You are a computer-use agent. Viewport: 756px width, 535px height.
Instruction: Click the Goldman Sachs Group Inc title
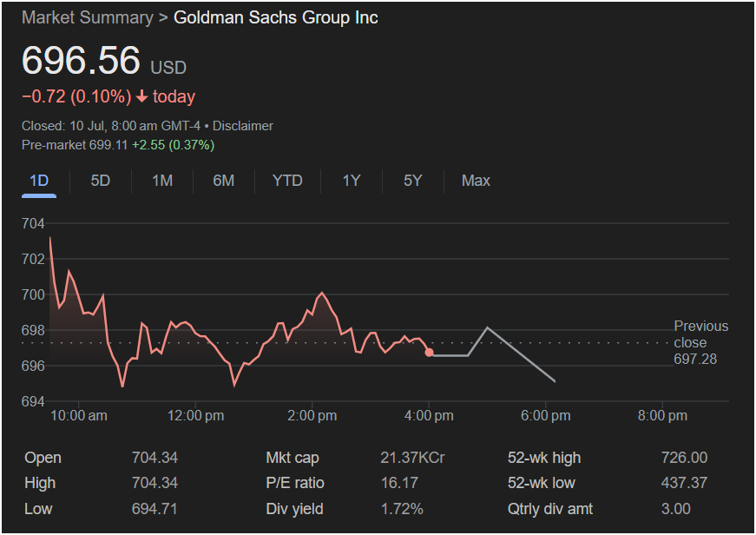[x=276, y=18]
